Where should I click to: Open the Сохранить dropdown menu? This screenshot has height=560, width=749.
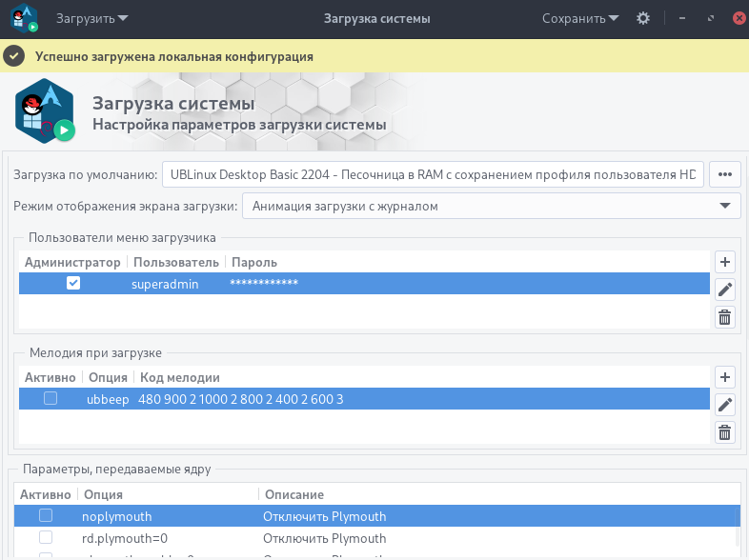click(580, 19)
